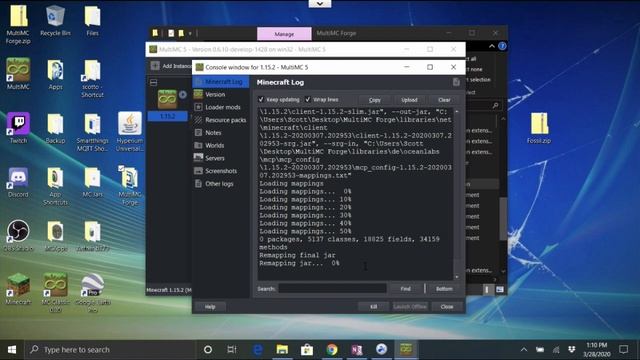Open the Minecraft Log page in sidebar
This screenshot has height=360, width=640.
[221, 82]
